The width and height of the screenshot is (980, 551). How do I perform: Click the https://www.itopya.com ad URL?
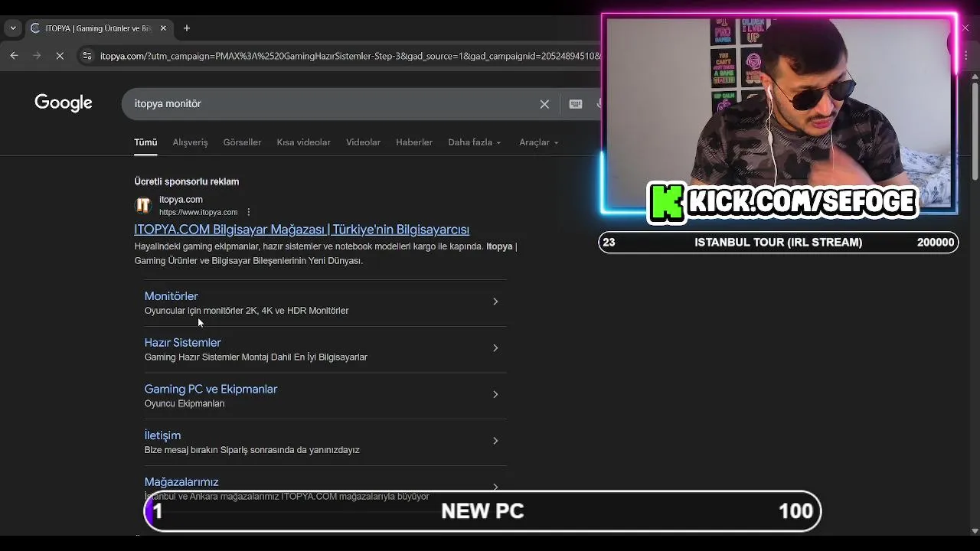point(198,212)
